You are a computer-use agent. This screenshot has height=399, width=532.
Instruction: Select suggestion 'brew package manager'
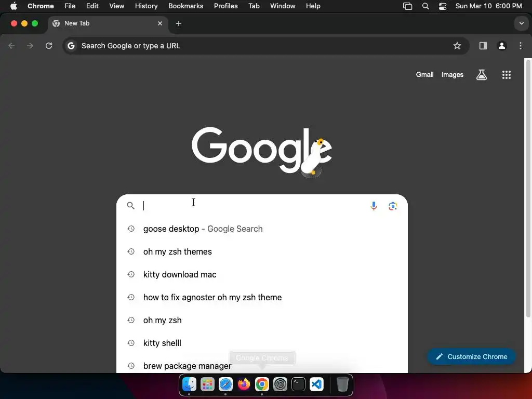pos(262,366)
